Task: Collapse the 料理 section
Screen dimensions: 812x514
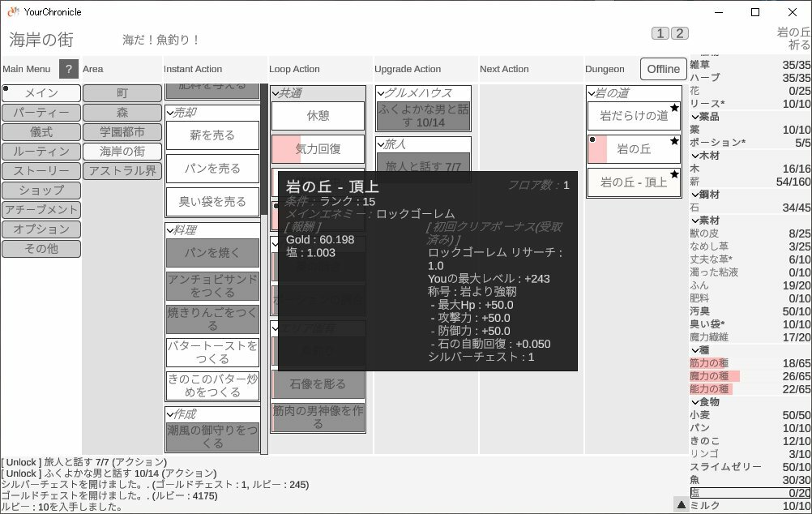Action: pyautogui.click(x=171, y=230)
